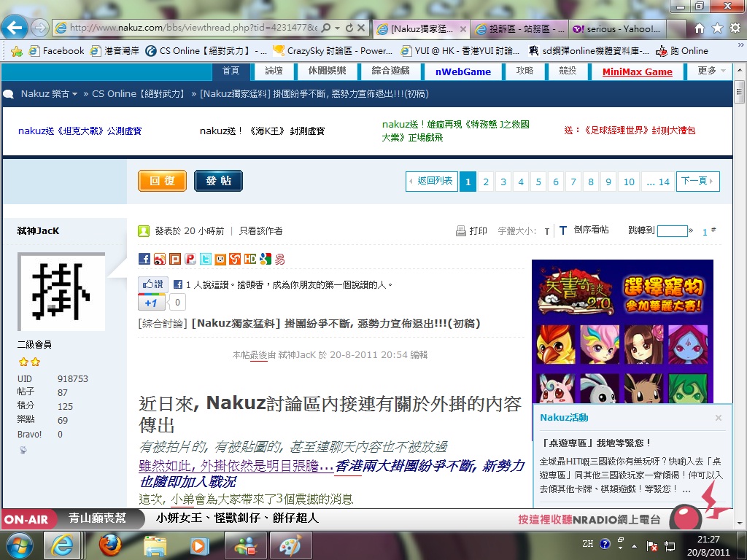Screen dimensions: 747x560
Task: Share post via the HD icon
Action: (x=250, y=259)
